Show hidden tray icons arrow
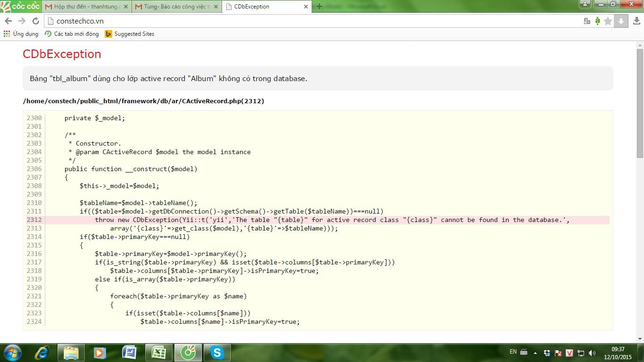The height and width of the screenshot is (362, 644). tap(536, 353)
